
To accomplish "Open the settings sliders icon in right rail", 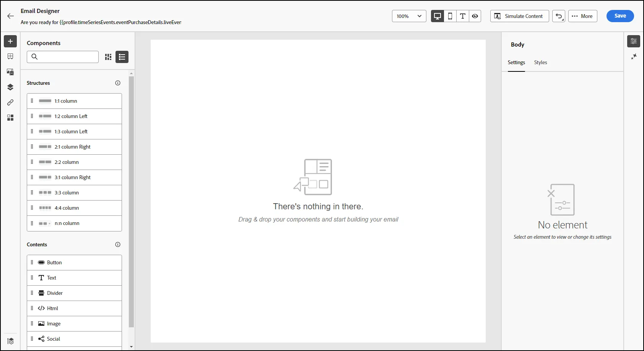I will (634, 41).
